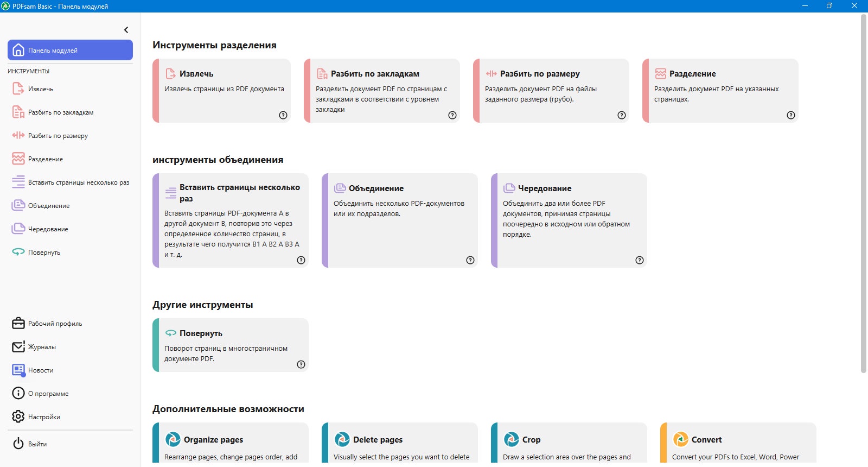
Task: Open the Объединение module card
Action: (x=400, y=220)
